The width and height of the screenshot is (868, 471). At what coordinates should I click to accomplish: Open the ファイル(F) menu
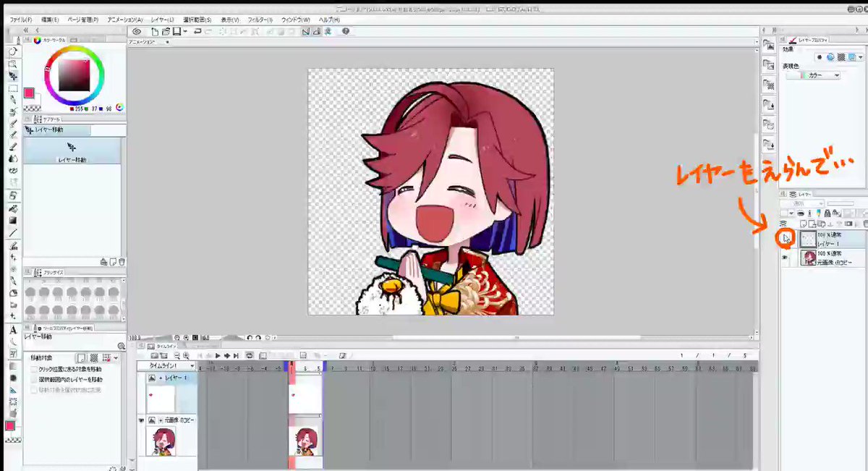[x=20, y=20]
